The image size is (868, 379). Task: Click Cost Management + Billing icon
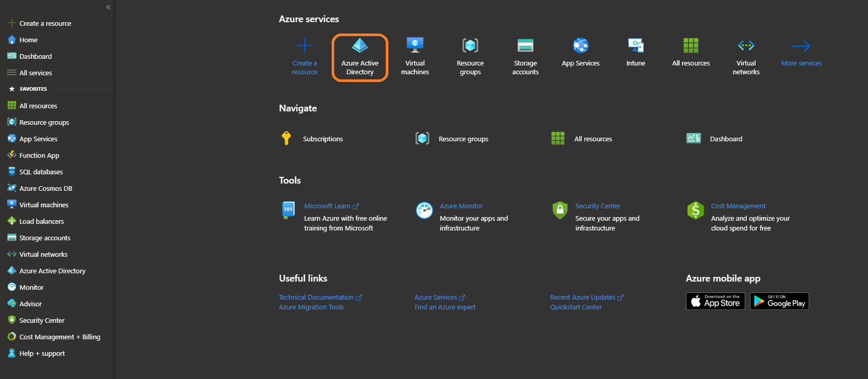click(x=12, y=336)
